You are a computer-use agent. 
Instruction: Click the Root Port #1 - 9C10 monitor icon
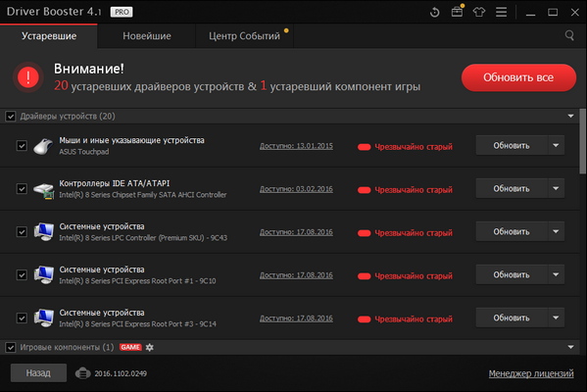[44, 275]
